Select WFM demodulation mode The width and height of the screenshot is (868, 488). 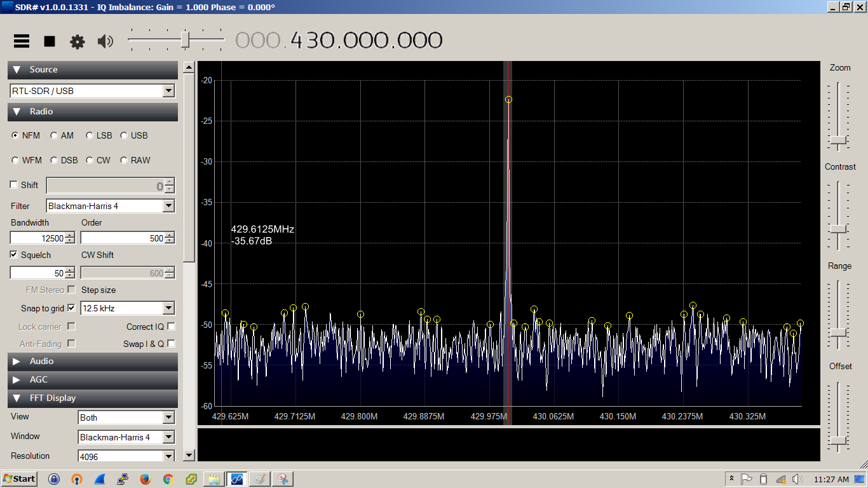pyautogui.click(x=27, y=160)
